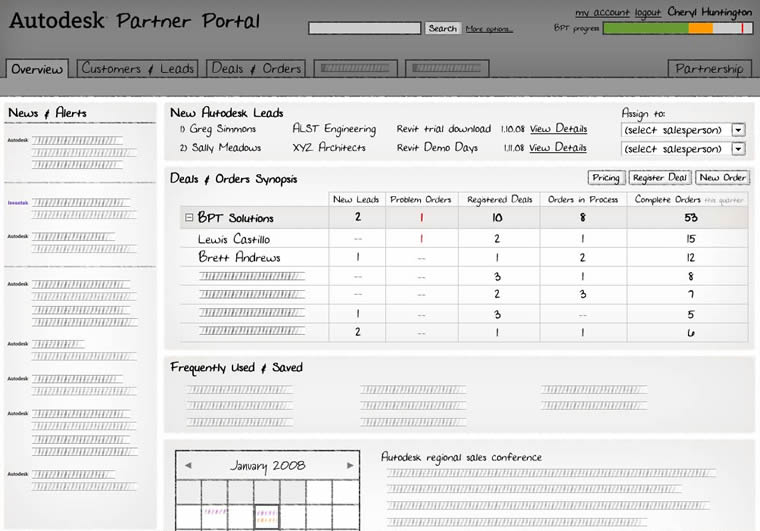Screen dimensions: 760x531
Task: Click the Search button
Action: pos(442,29)
